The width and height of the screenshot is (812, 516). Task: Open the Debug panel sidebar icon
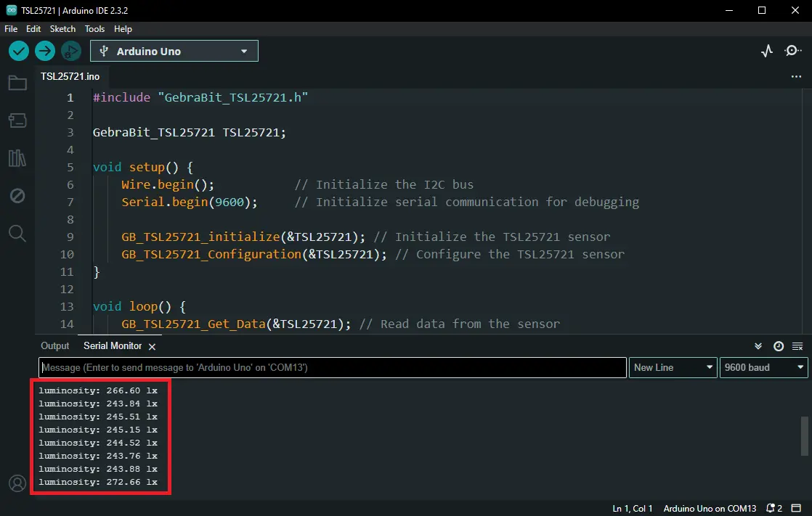[x=17, y=196]
